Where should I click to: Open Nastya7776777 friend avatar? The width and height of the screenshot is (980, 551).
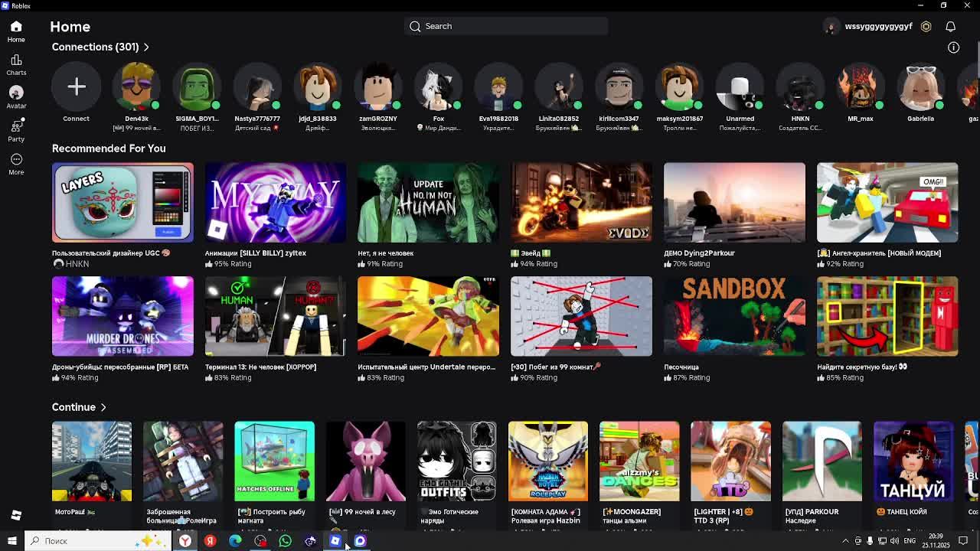(257, 86)
